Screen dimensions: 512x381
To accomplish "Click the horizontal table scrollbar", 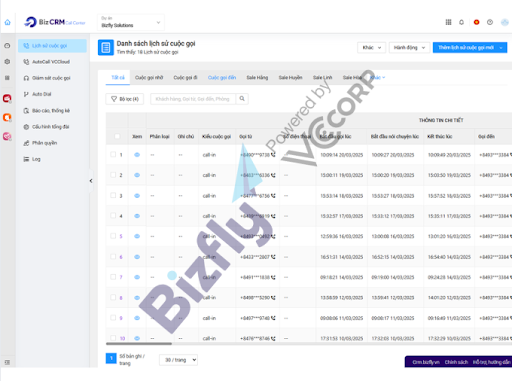I will pos(139,343).
